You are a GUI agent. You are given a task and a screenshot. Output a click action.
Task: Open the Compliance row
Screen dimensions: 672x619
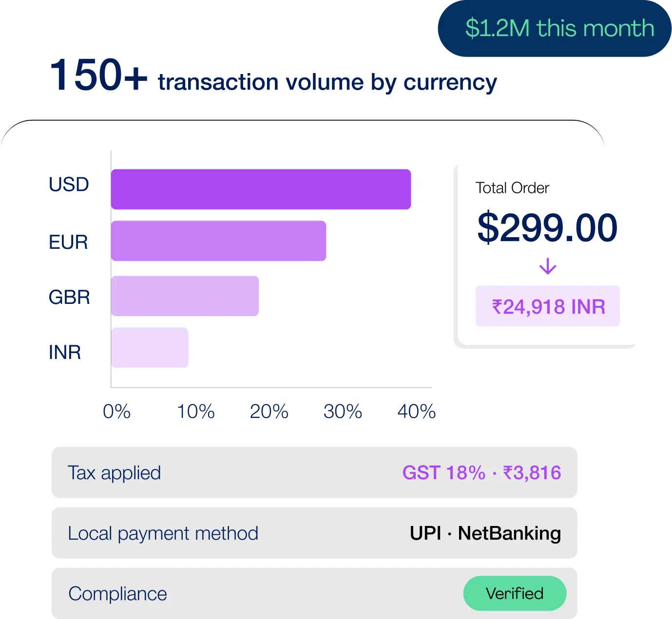tap(314, 593)
